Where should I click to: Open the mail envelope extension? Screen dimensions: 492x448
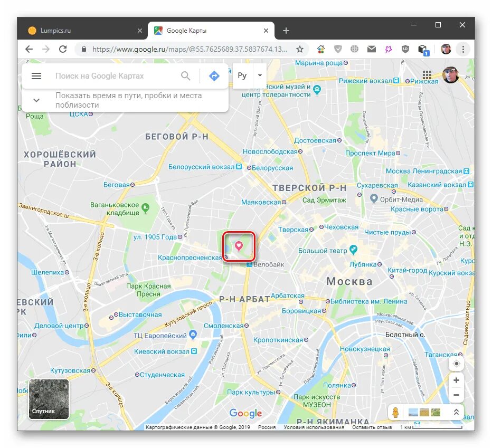[372, 49]
